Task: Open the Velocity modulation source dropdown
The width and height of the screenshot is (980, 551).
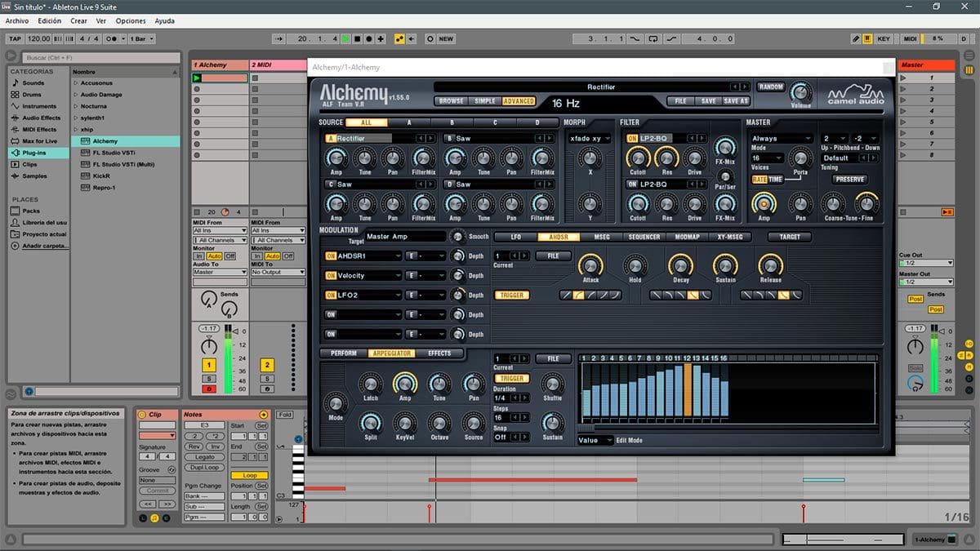Action: tap(369, 276)
